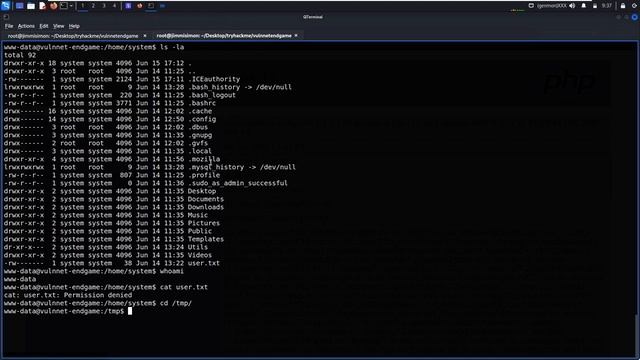
Task: Click '.bash_logout' file name
Action: click(x=211, y=95)
